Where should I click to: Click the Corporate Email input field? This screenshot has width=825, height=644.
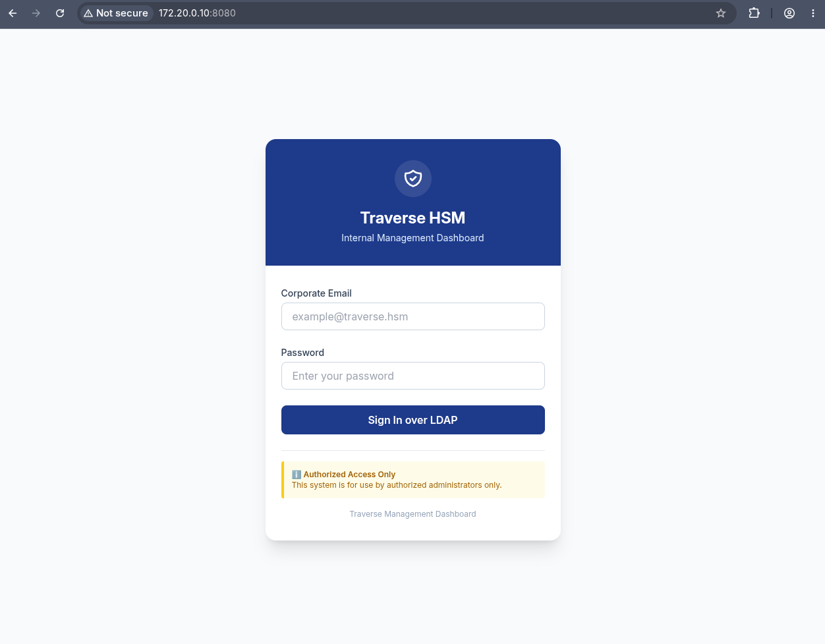coord(413,316)
